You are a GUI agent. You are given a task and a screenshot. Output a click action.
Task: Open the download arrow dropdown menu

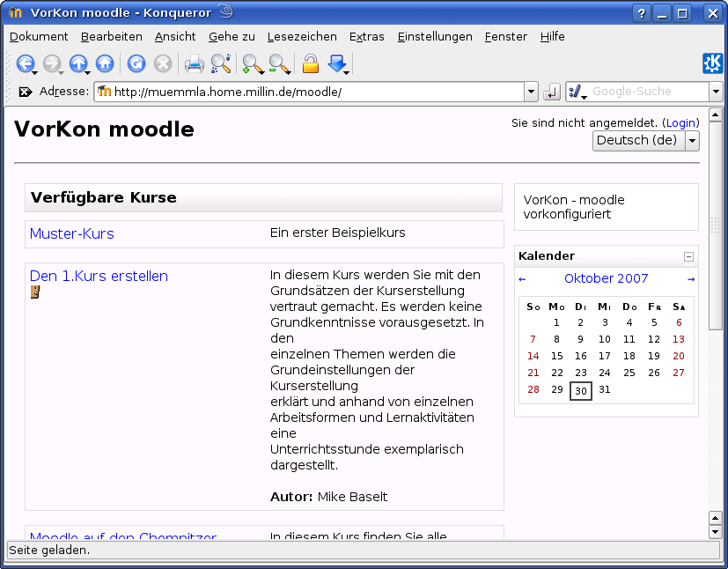pos(346,72)
